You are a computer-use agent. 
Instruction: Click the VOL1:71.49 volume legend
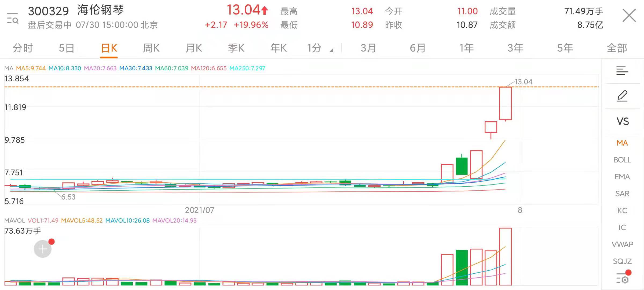point(43,220)
